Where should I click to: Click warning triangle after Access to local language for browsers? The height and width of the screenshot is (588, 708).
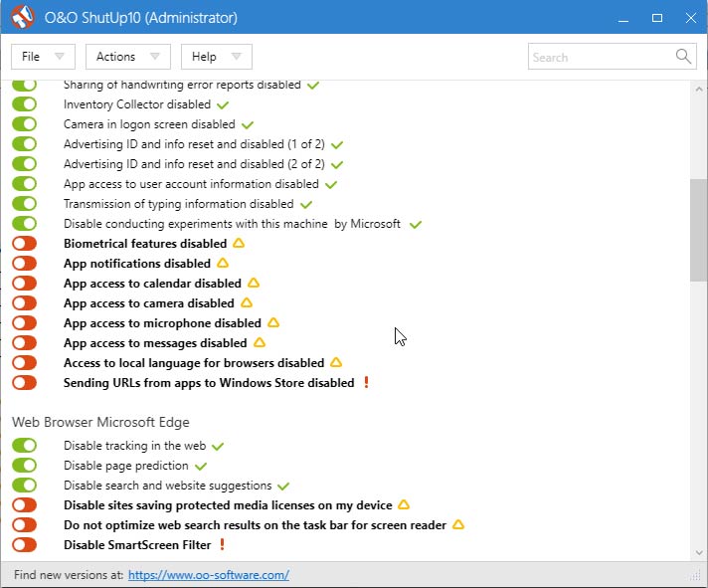336,362
